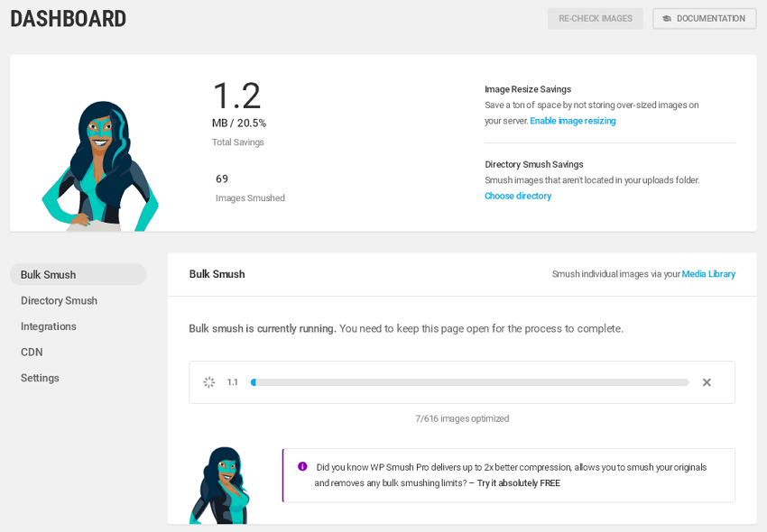Go to Integrations in the sidebar
The image size is (767, 532).
(49, 326)
